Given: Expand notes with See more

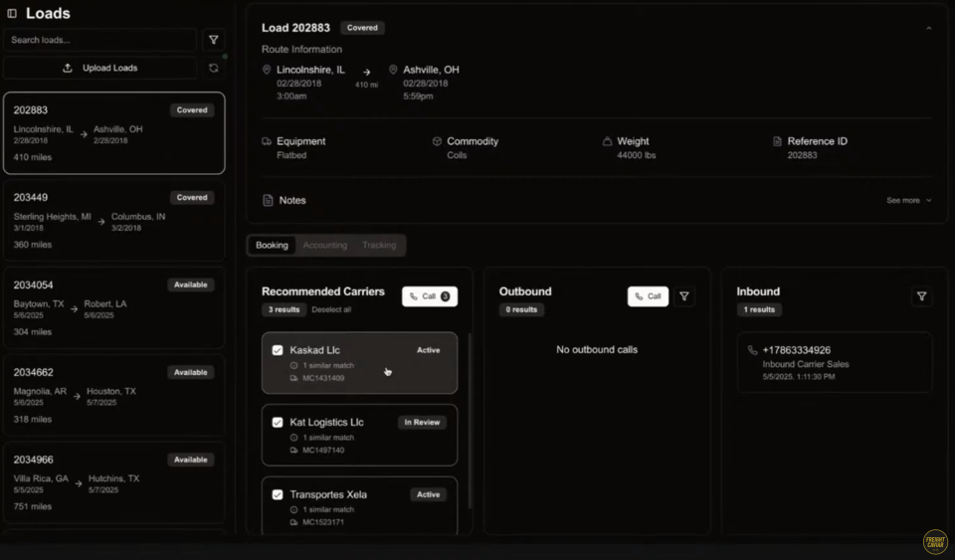Looking at the screenshot, I should tap(908, 200).
